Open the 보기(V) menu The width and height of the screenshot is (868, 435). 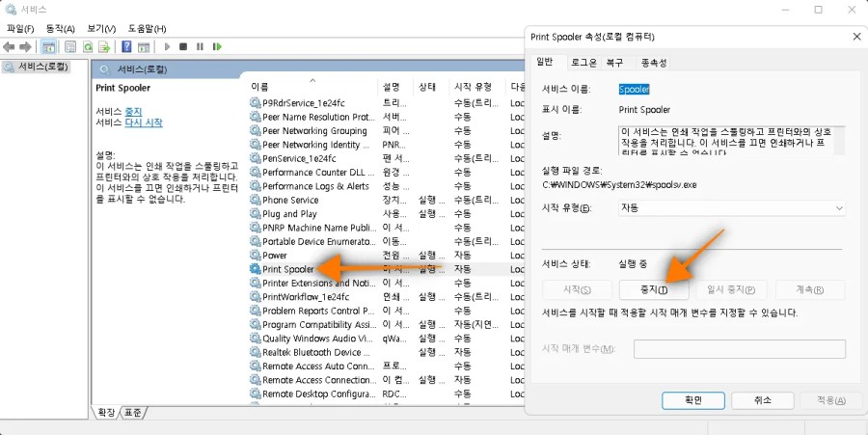click(x=101, y=29)
